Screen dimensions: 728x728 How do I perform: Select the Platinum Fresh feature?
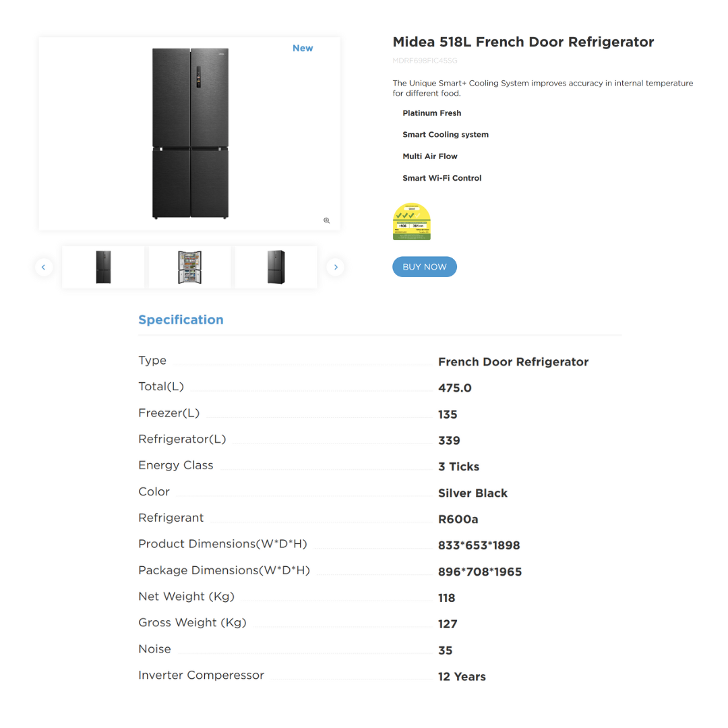pos(432,113)
